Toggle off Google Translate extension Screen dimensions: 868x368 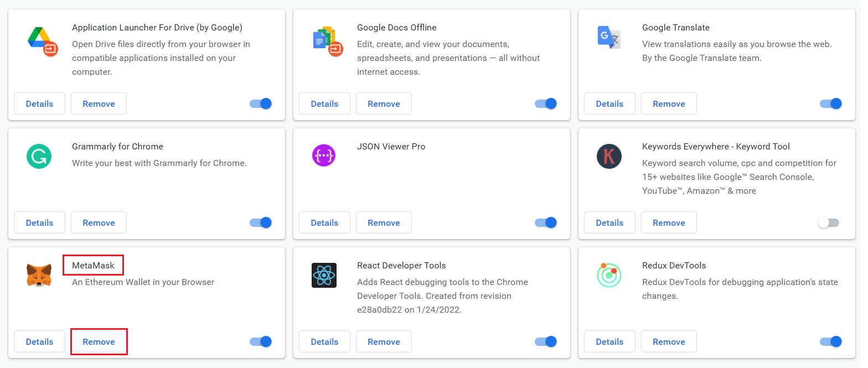[x=831, y=103]
